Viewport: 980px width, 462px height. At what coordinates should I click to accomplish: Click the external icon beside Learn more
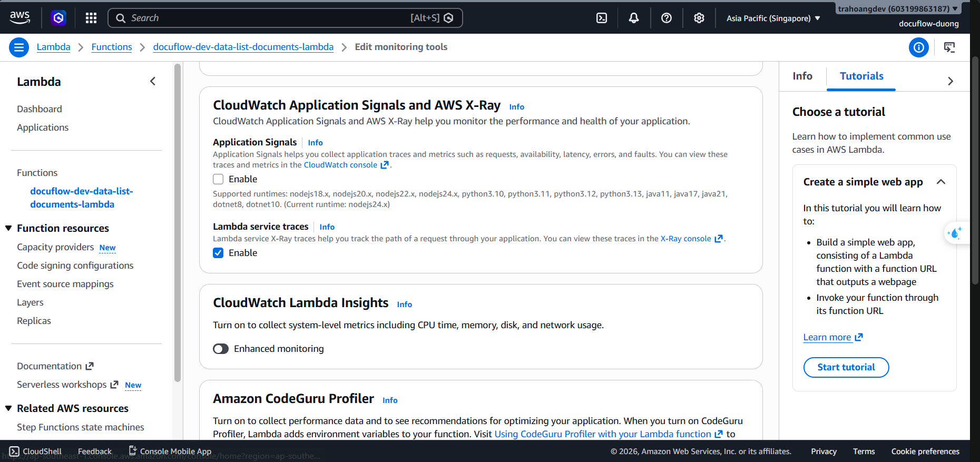(859, 337)
